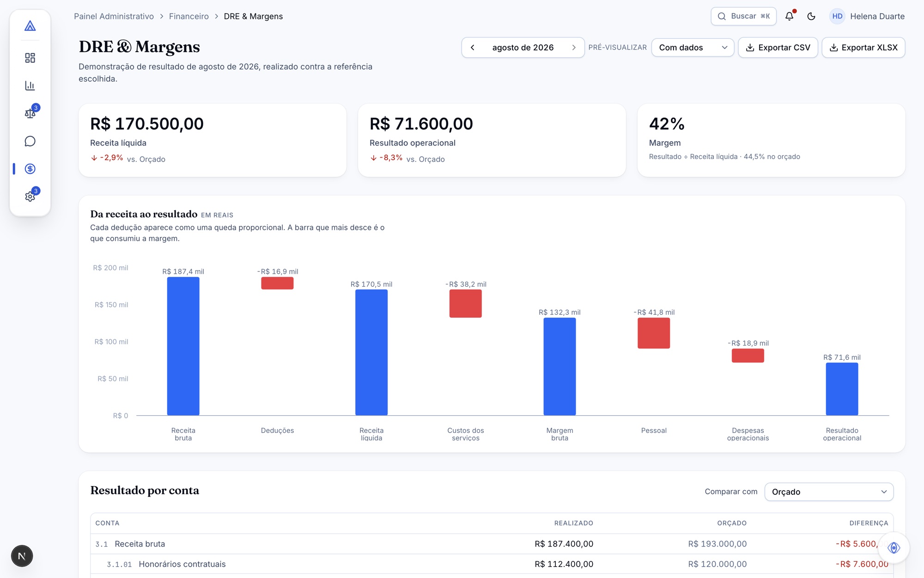Click the R$ 187,4 mil bar label
The image size is (924, 578).
[x=183, y=271]
